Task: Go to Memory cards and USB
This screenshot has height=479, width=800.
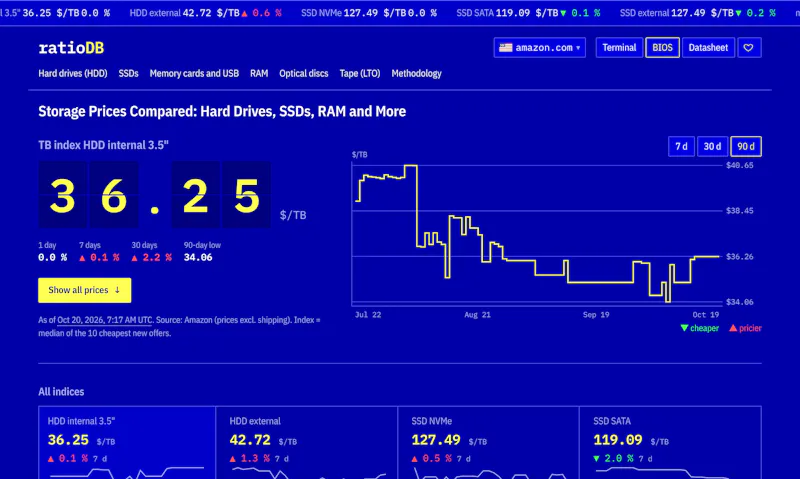Action: (194, 73)
